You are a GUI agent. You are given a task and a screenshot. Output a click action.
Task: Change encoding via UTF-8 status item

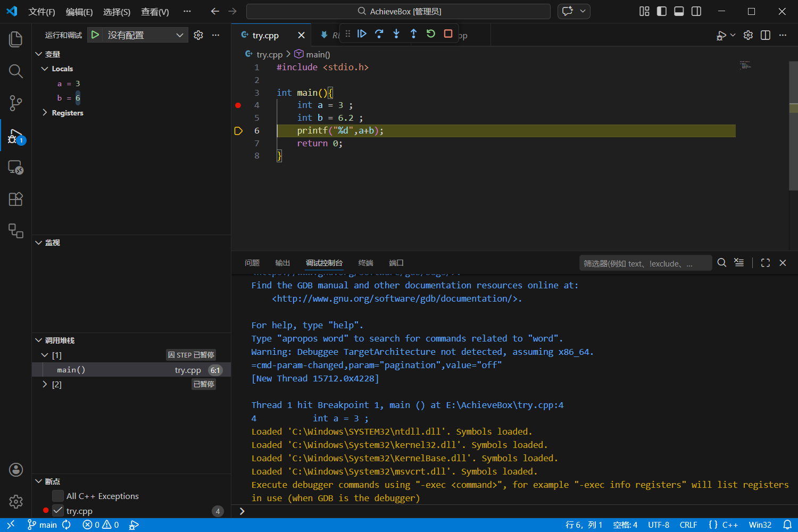point(659,525)
